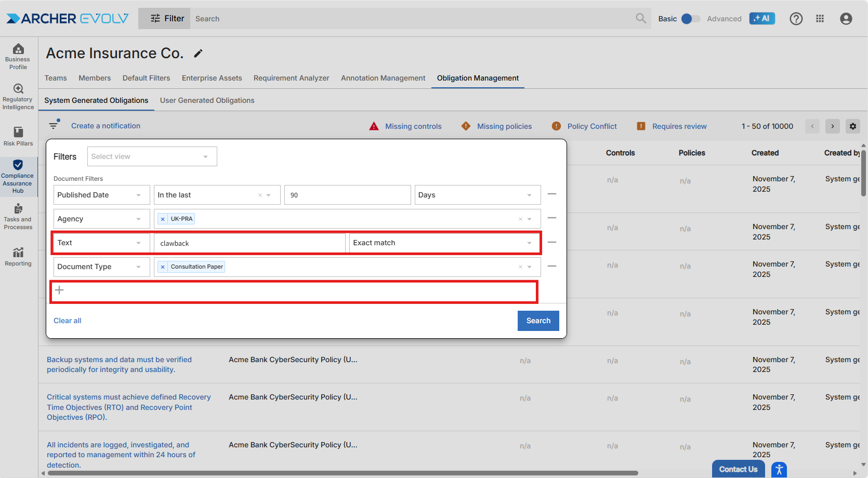Open the help question mark icon
The width and height of the screenshot is (868, 478).
796,19
